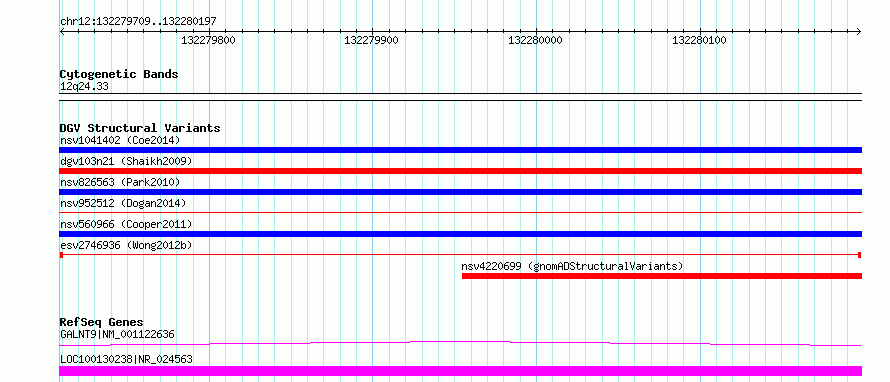This screenshot has width=890, height=382.
Task: Click the DGV Structural Variants track heading
Action: 140,128
